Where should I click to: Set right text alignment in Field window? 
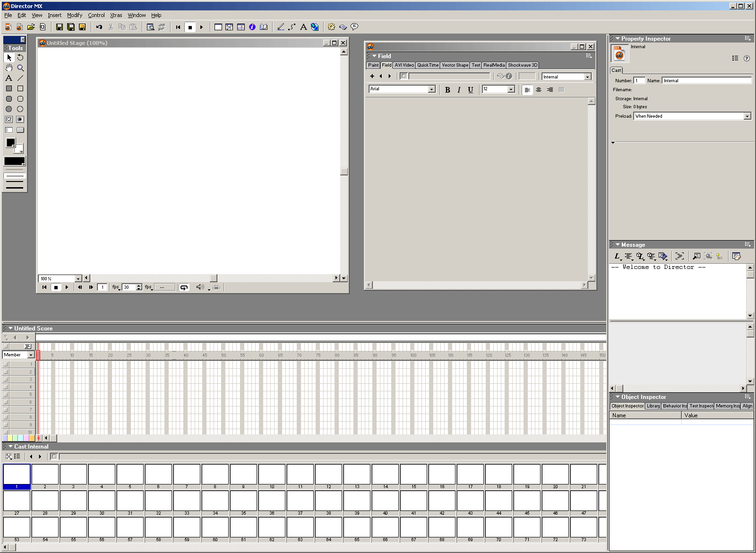pos(550,90)
